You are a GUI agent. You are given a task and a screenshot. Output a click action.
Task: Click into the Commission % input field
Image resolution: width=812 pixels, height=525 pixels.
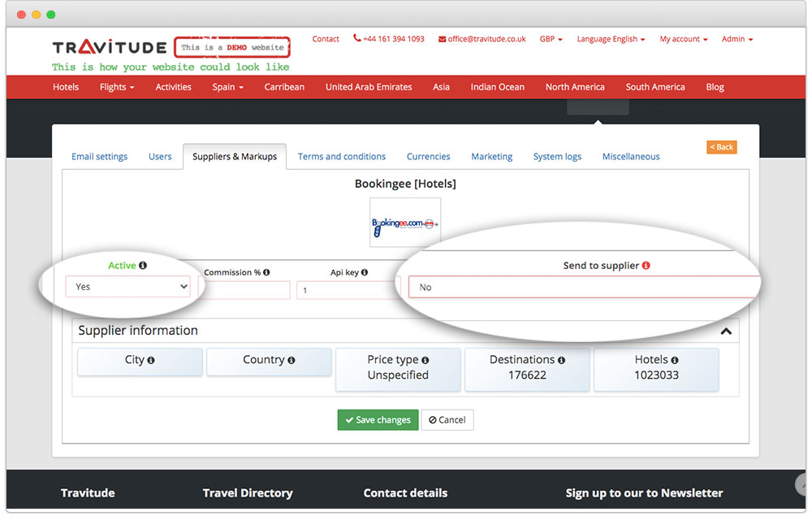point(244,290)
